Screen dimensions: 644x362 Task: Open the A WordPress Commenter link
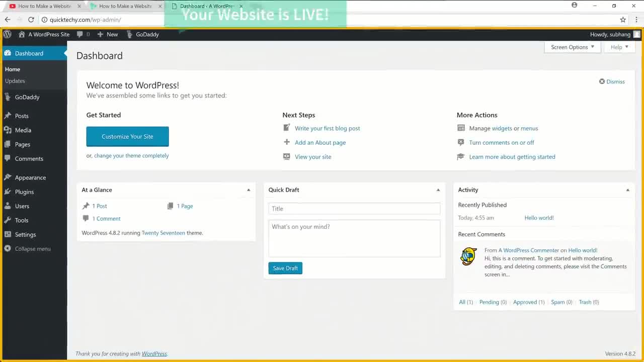click(529, 250)
